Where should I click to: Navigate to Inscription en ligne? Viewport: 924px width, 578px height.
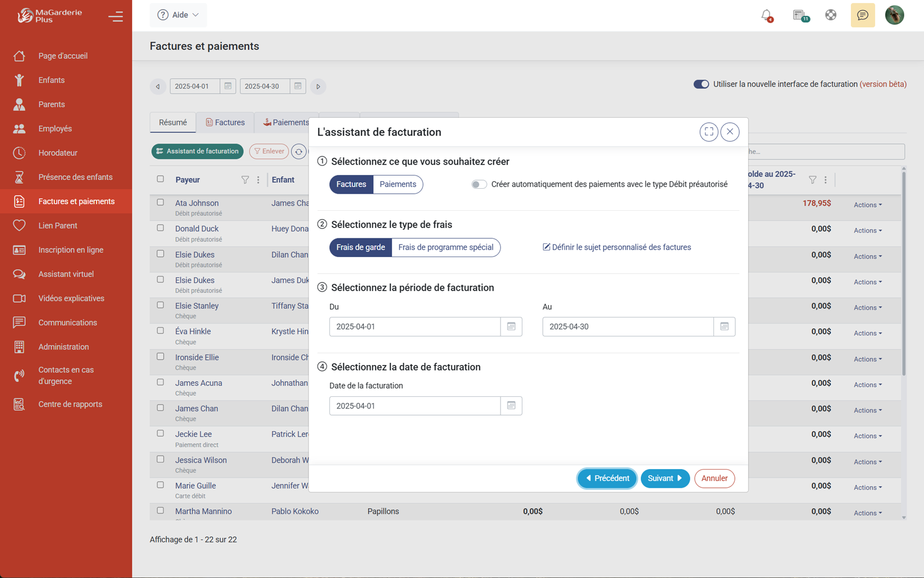coord(70,249)
